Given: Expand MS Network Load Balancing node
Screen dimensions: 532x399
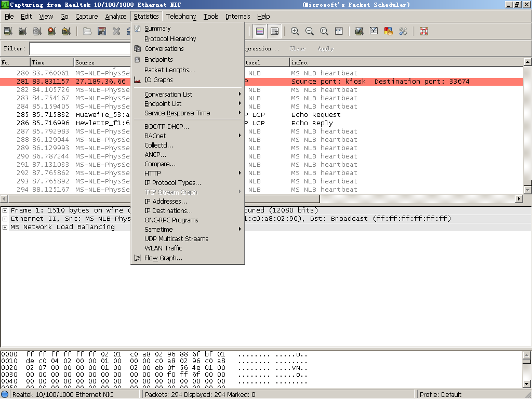Looking at the screenshot, I should coord(5,228).
